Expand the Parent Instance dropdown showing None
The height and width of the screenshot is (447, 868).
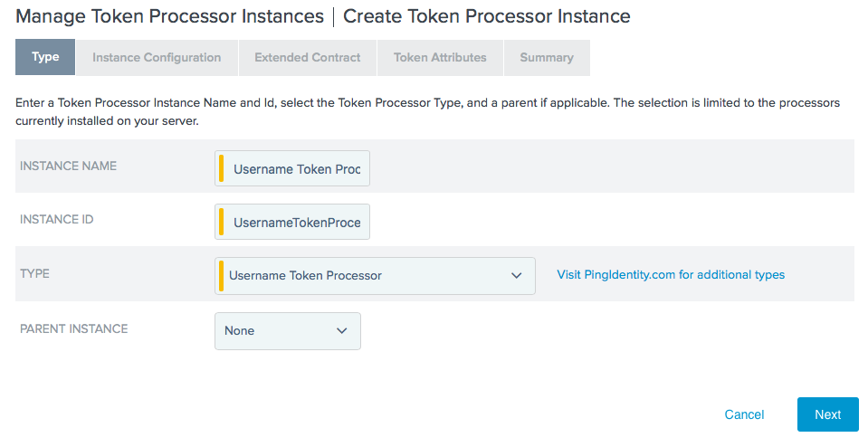tap(287, 331)
